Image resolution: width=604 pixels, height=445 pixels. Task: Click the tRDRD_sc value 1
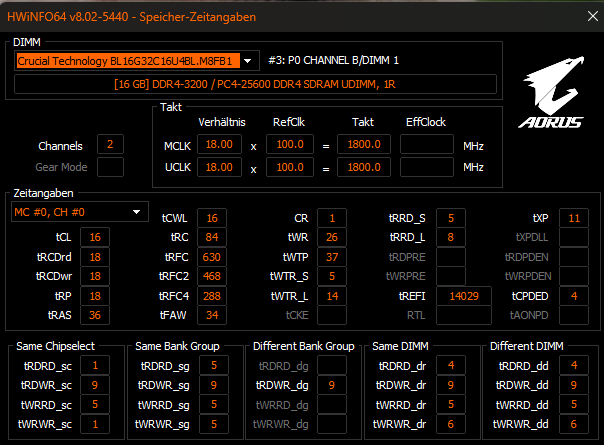point(95,365)
